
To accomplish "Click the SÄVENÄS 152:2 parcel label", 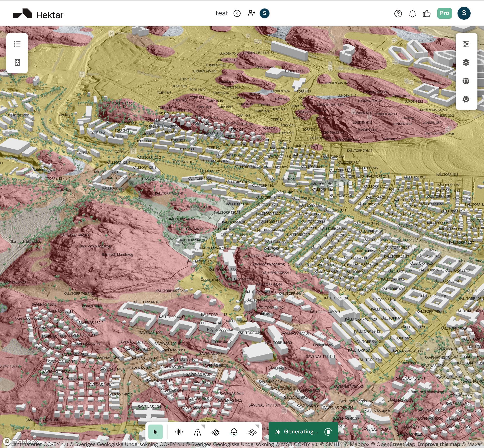I will (x=91, y=323).
